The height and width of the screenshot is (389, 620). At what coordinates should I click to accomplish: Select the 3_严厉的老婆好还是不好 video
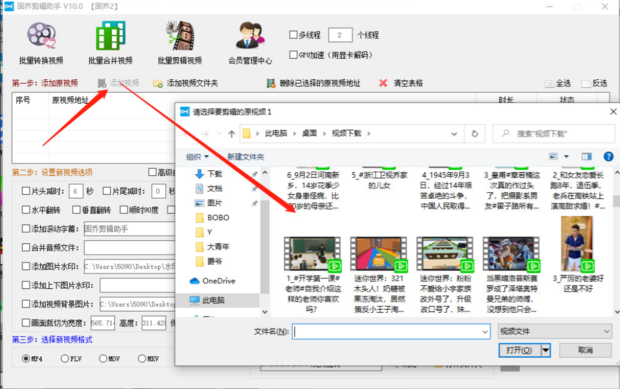coord(577,244)
